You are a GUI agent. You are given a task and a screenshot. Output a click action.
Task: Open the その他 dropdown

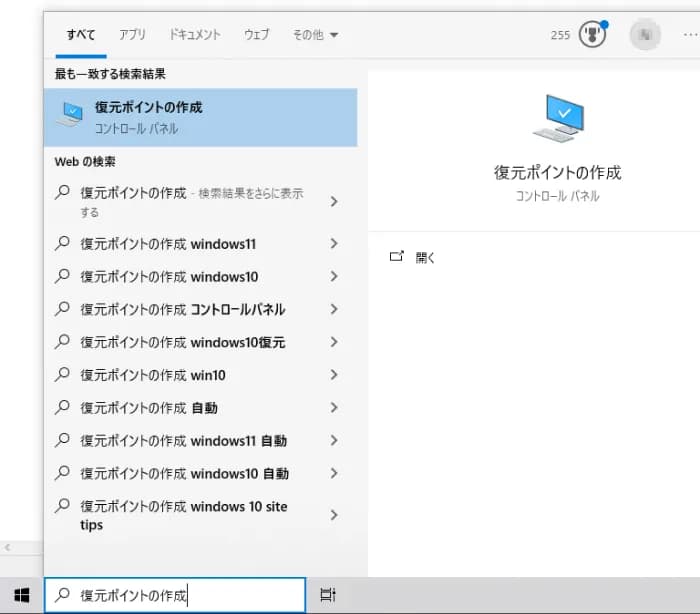[315, 34]
